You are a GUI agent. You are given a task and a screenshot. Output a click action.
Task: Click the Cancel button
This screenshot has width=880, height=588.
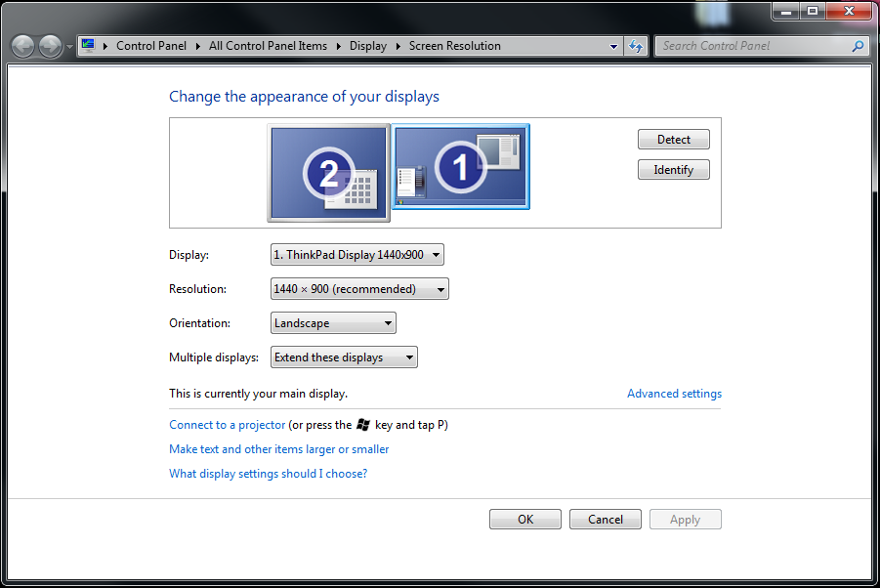click(605, 519)
